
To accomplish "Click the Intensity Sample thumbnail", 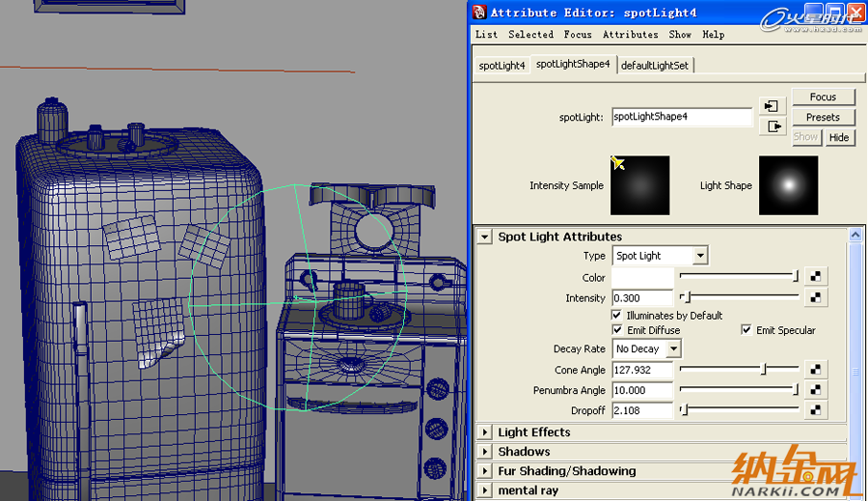I will [640, 185].
